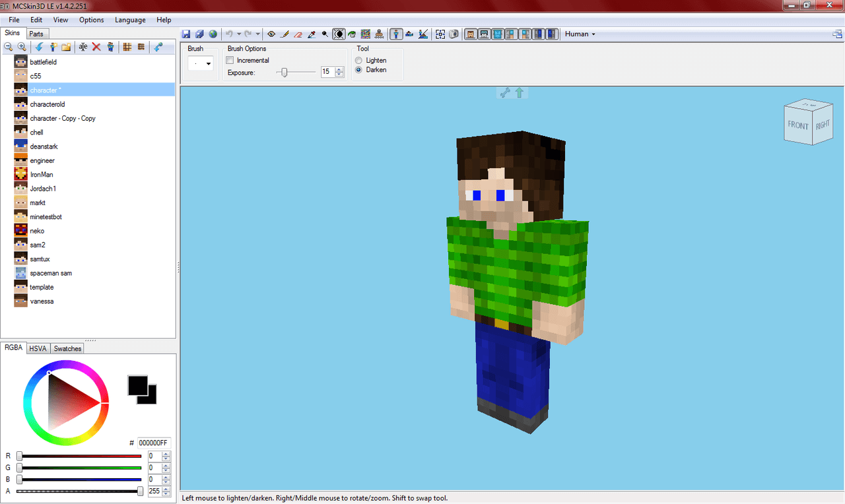
Task: Enable the Incremental checkbox
Action: (230, 61)
